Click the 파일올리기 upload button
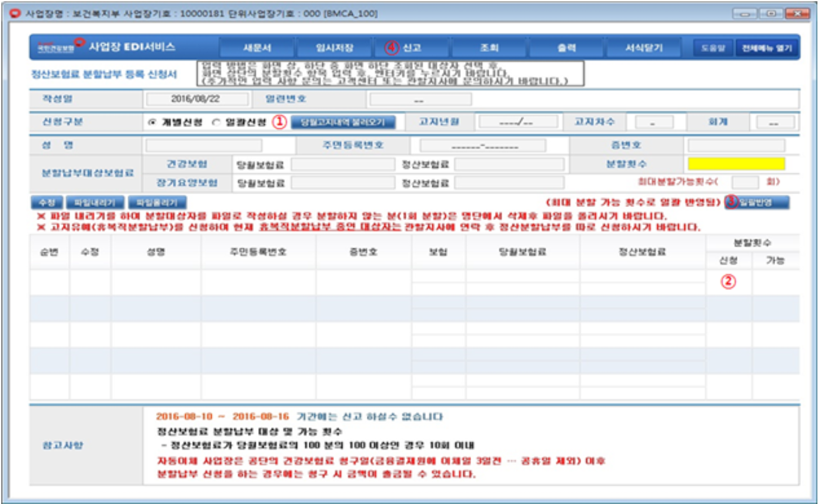The height and width of the screenshot is (504, 818). [157, 202]
